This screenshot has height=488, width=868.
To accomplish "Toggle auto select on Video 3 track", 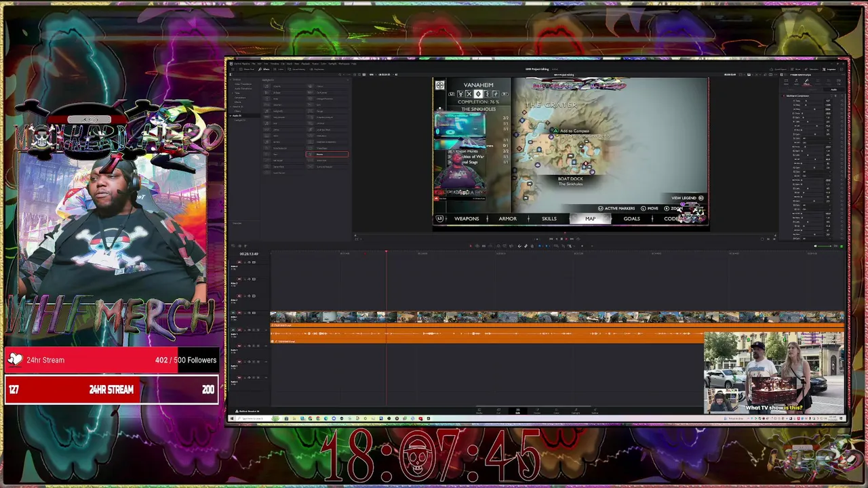I will pyautogui.click(x=249, y=279).
